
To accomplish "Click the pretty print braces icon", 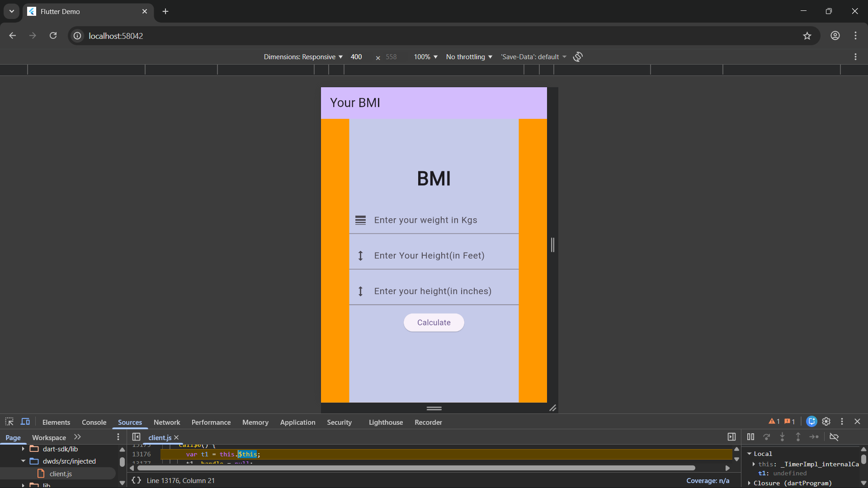I will (136, 480).
